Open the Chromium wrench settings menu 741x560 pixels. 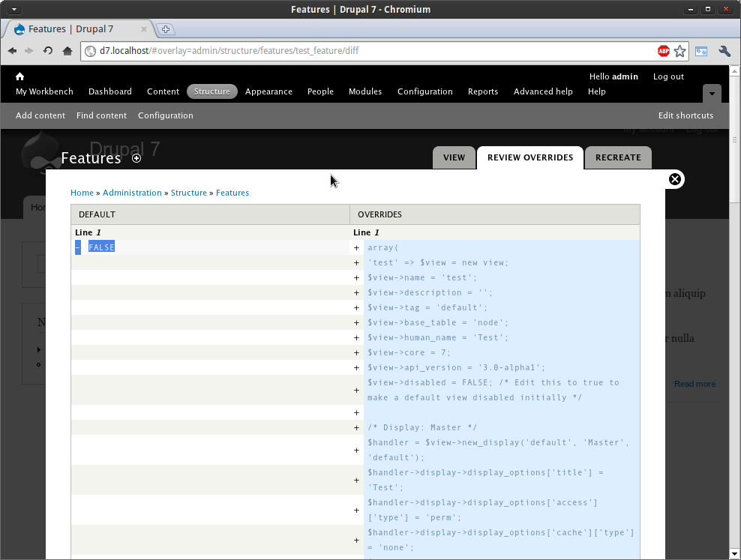coord(724,51)
